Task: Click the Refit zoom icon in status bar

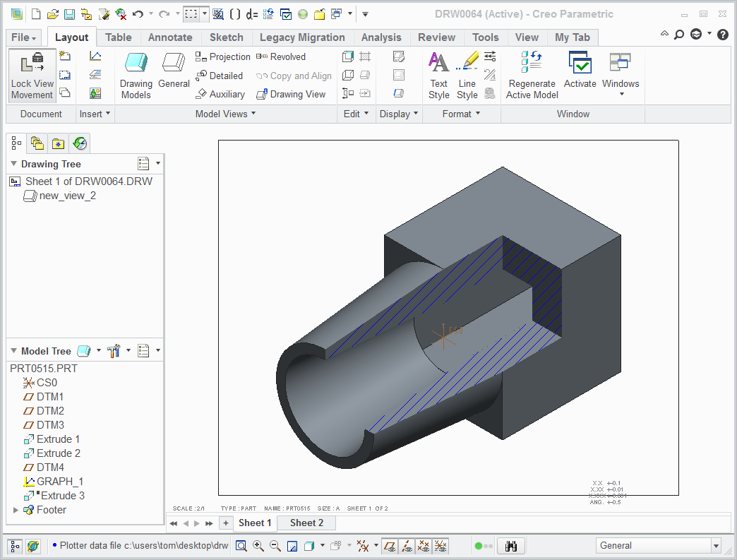Action: 241,546
